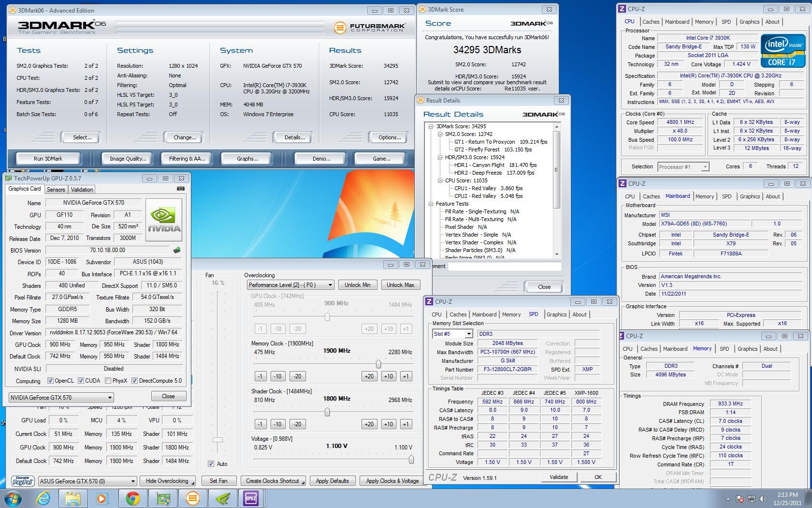Toggle the PhysX checkbox
The image size is (812, 508).
click(x=108, y=381)
